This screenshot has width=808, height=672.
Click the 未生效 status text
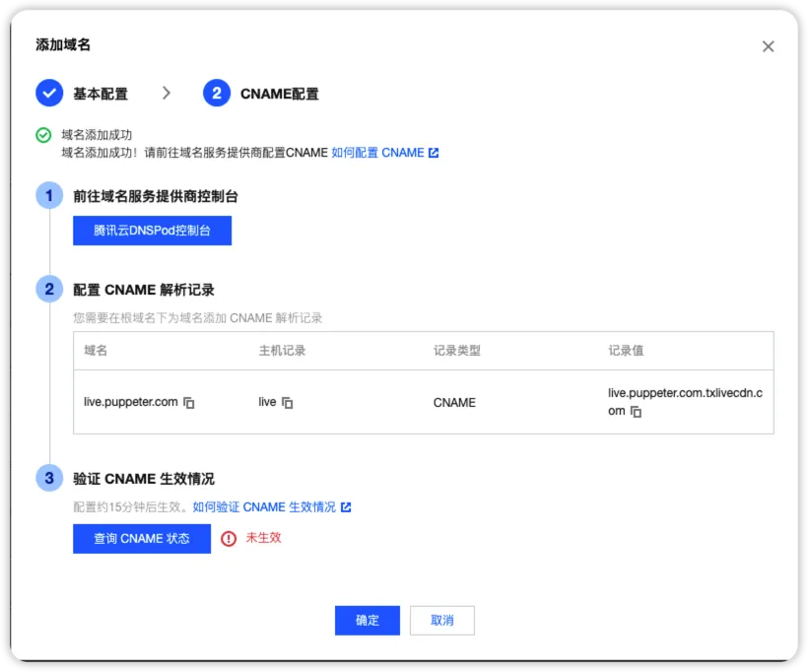[263, 537]
